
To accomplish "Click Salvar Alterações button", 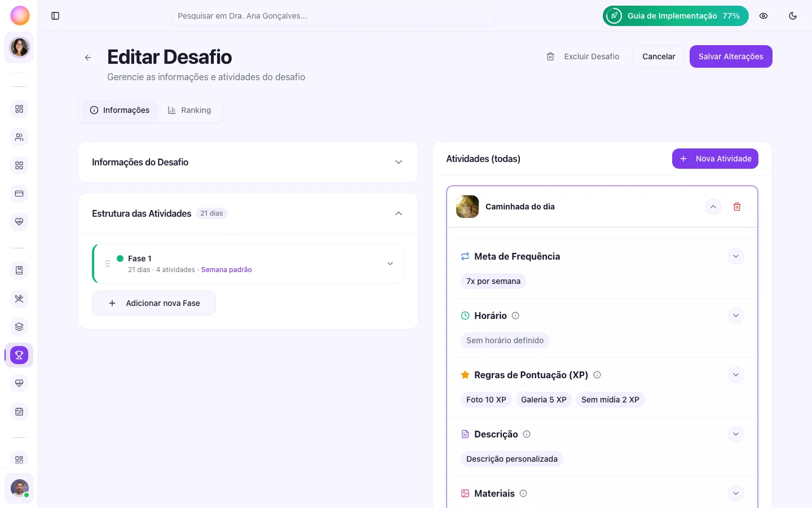I will 731,56.
